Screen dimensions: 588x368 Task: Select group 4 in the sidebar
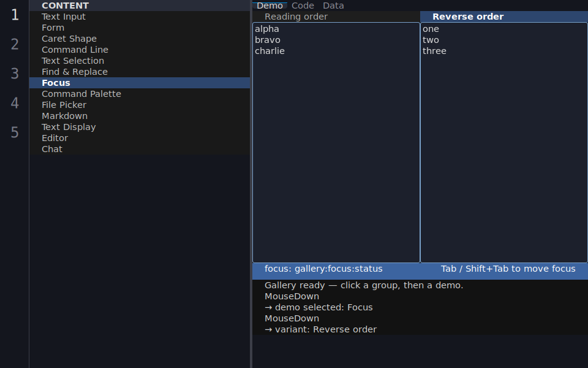click(15, 103)
